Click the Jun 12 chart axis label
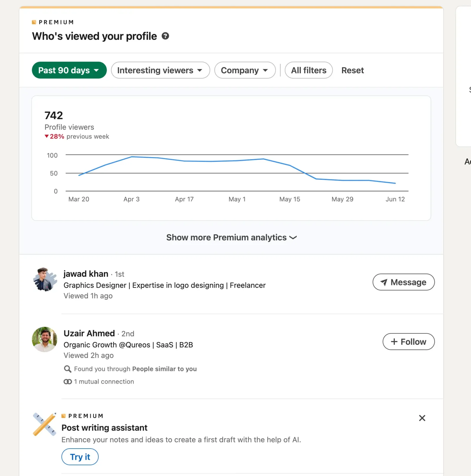The height and width of the screenshot is (476, 471). point(395,199)
